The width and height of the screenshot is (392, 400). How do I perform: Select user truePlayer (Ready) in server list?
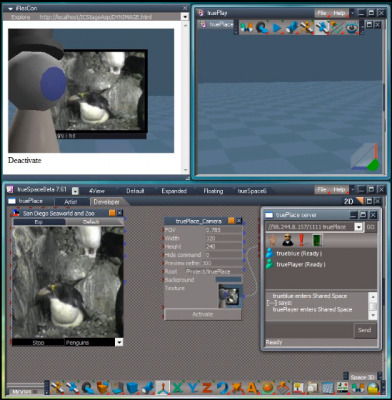pyautogui.click(x=295, y=265)
